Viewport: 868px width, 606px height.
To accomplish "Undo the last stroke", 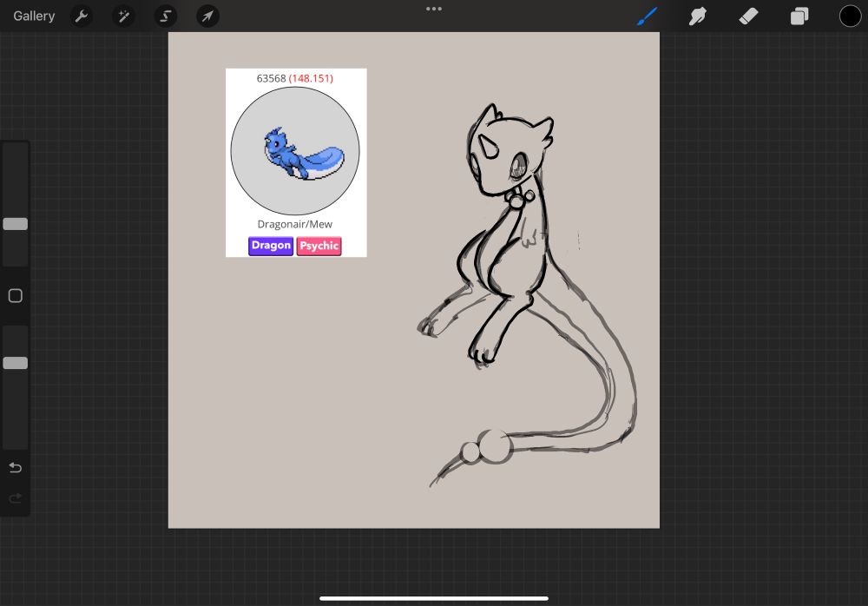I will [x=16, y=467].
